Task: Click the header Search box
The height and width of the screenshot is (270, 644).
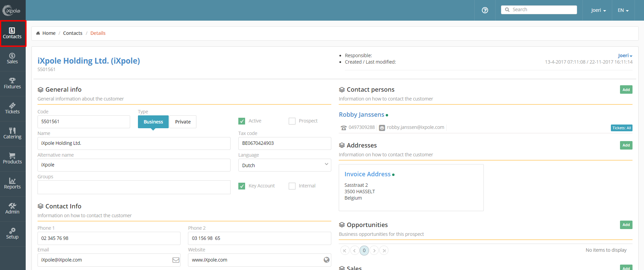Action: pos(539,10)
